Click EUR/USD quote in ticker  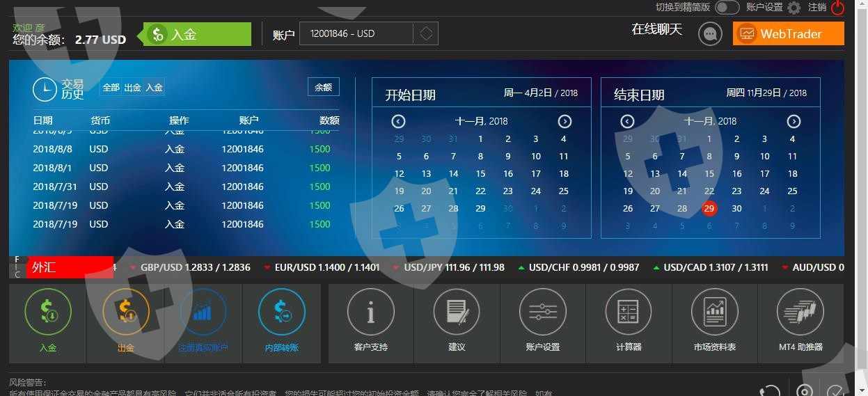tap(327, 267)
